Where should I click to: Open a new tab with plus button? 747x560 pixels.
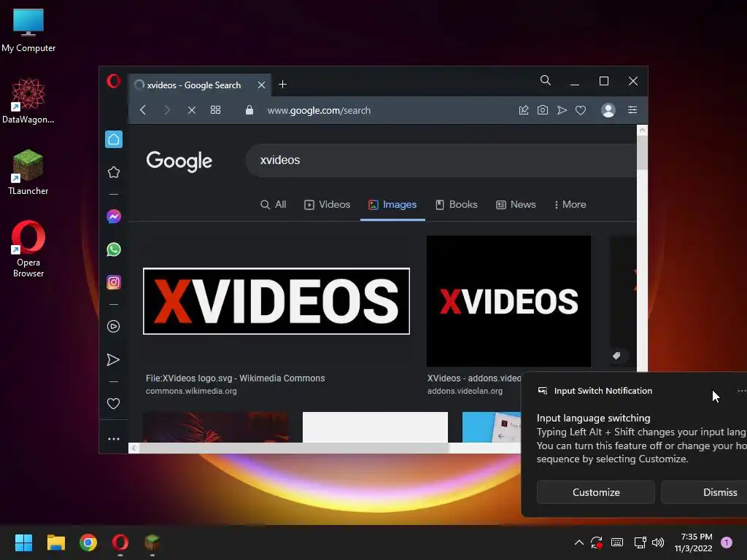pyautogui.click(x=282, y=85)
